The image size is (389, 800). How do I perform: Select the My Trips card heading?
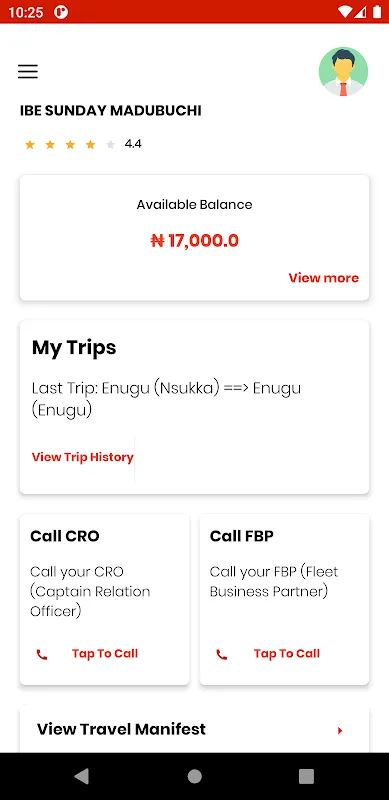[x=74, y=348]
